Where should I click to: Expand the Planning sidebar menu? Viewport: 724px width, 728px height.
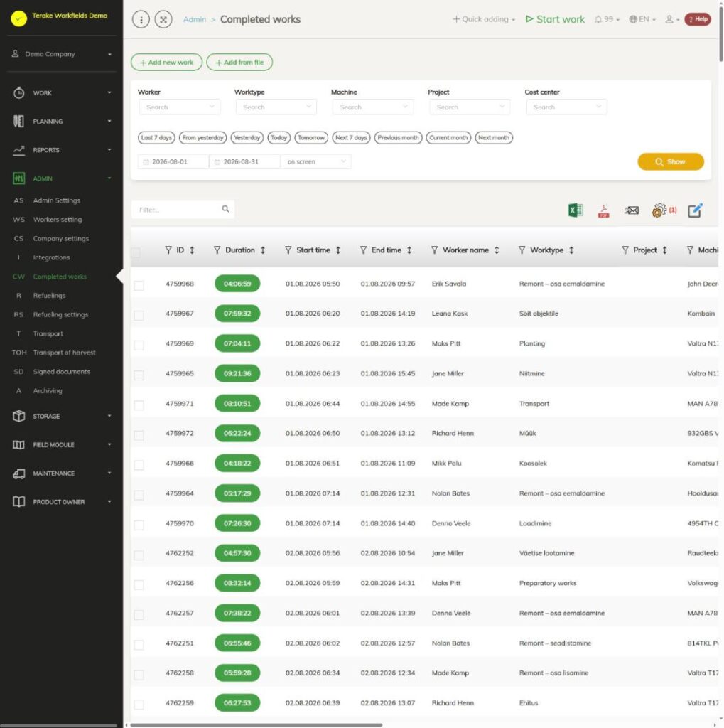click(62, 121)
